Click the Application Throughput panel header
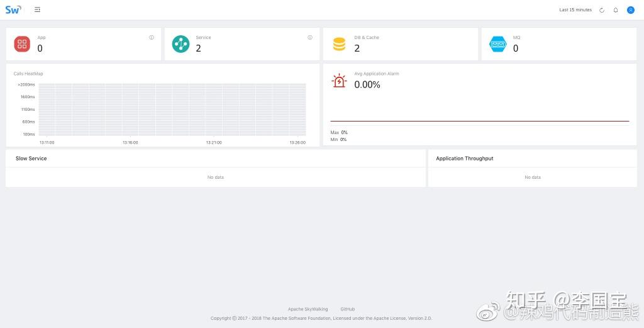The width and height of the screenshot is (644, 328). click(x=465, y=159)
